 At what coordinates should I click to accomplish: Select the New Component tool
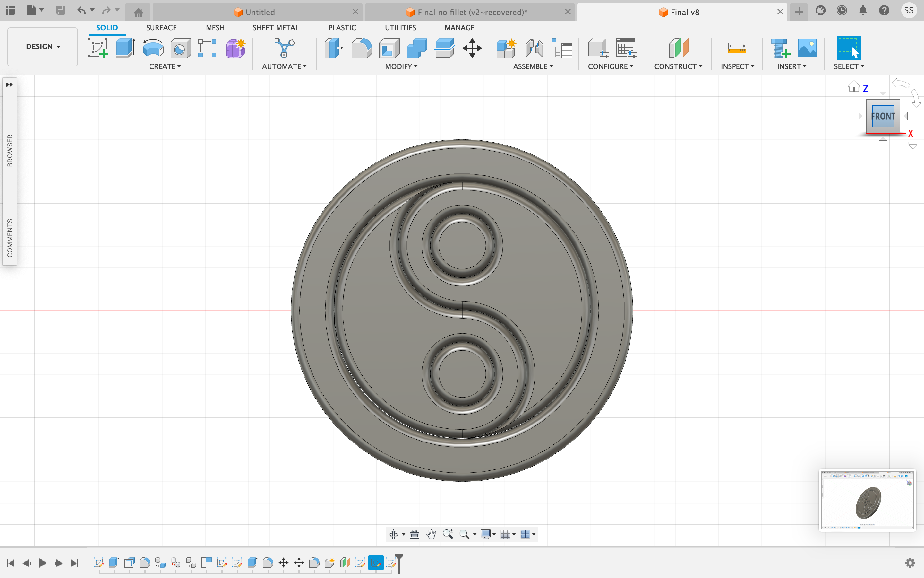[x=506, y=48]
